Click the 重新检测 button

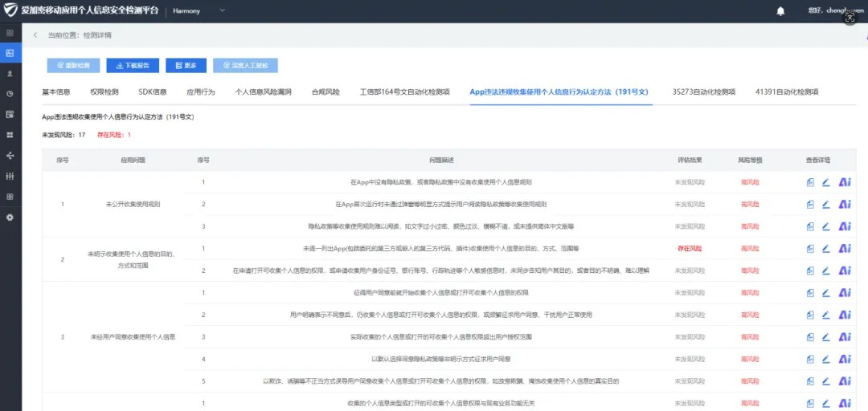74,66
